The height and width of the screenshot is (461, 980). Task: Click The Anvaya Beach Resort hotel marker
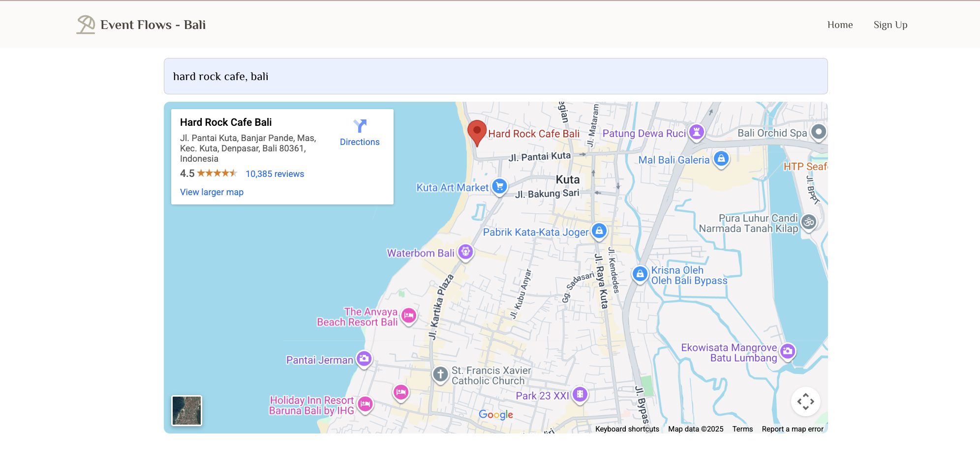click(x=409, y=316)
